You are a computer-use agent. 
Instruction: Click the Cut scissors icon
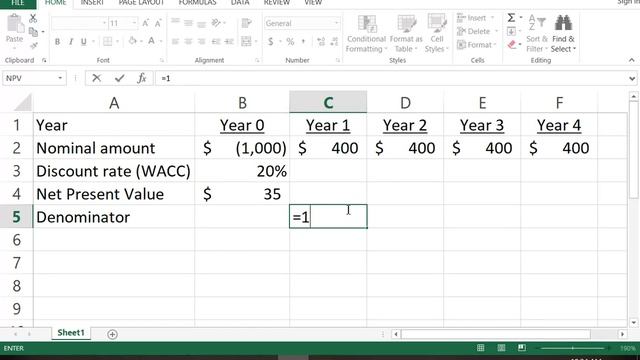[x=33, y=18]
